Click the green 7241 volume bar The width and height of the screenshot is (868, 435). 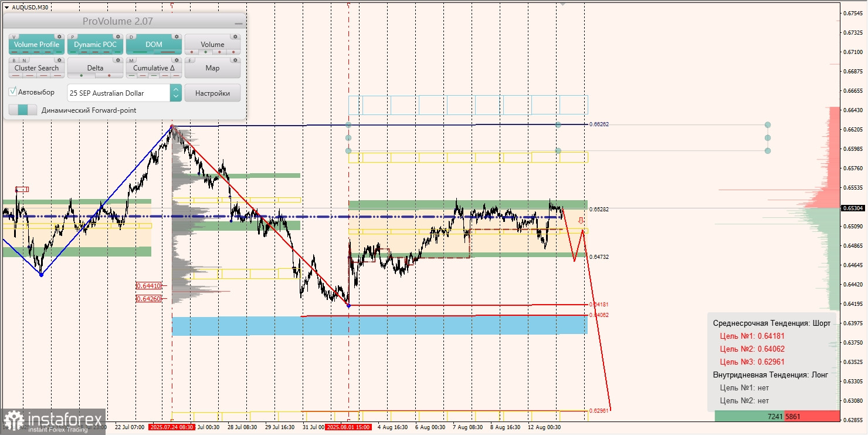pos(750,416)
